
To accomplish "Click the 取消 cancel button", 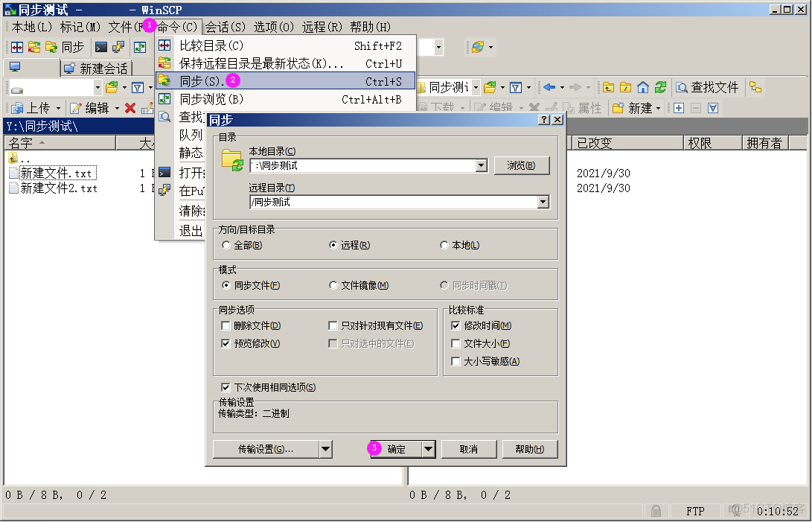I will coord(469,449).
